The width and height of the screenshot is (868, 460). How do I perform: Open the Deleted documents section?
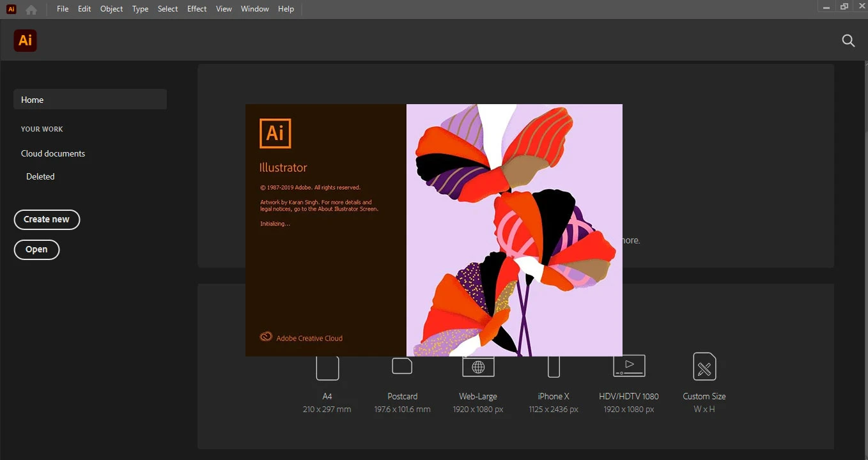pos(40,176)
